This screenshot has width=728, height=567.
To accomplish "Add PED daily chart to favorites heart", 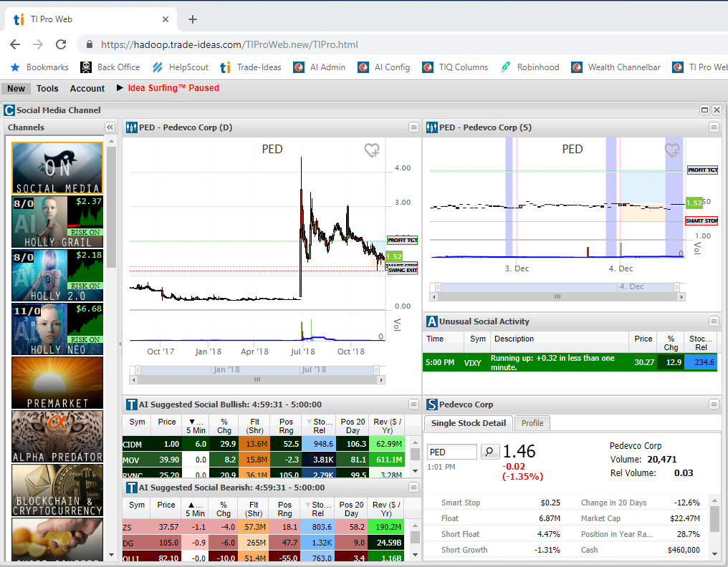I will [x=371, y=150].
